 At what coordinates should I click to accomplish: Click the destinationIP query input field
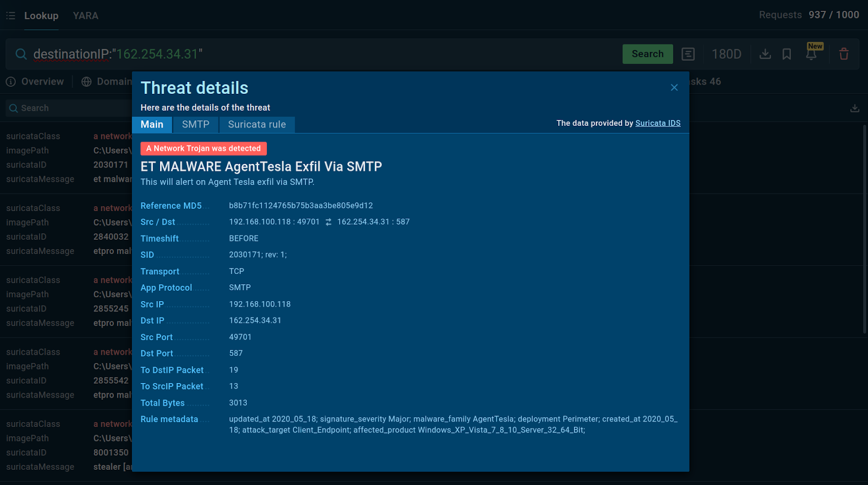click(325, 54)
